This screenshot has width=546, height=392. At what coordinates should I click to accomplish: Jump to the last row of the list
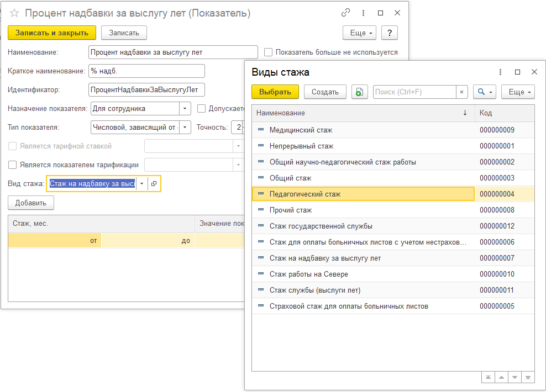click(528, 378)
